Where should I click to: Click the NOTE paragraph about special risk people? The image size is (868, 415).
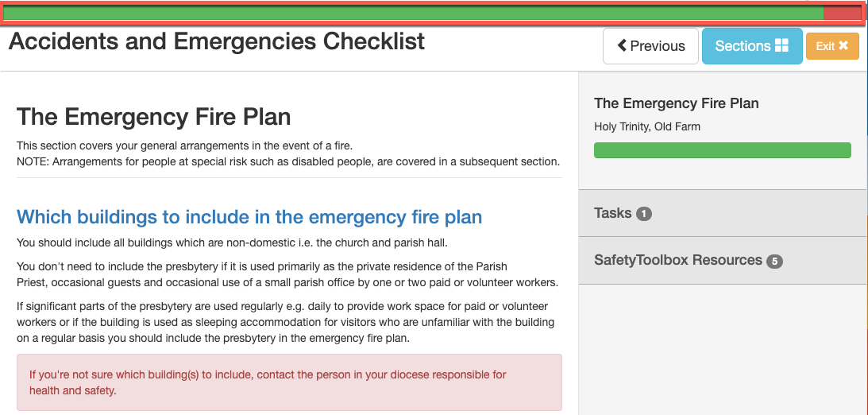[x=287, y=162]
